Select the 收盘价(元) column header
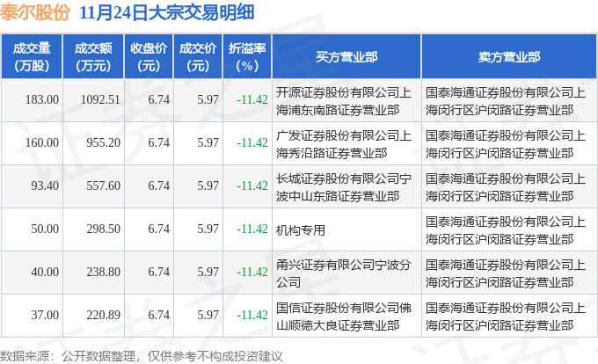 pyautogui.click(x=149, y=57)
